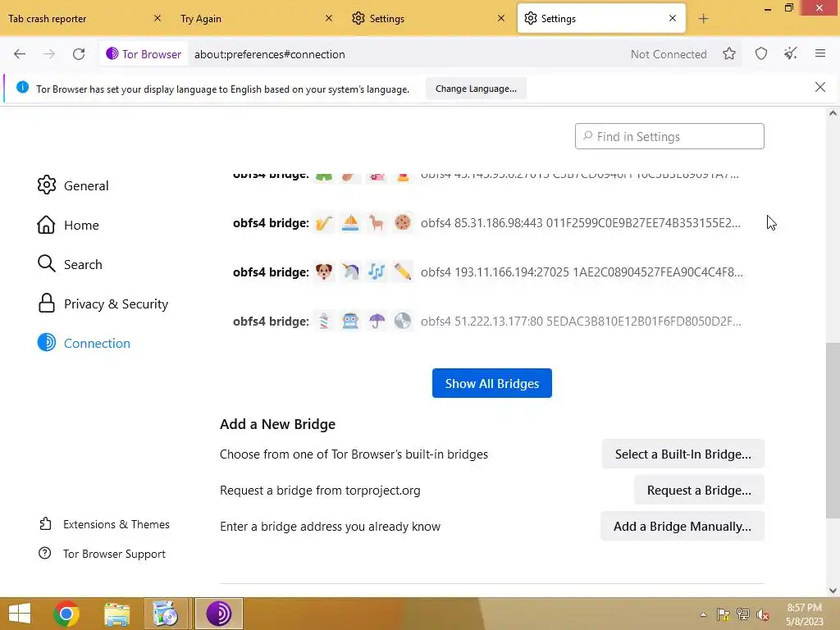Go back using the back arrow
Screen dimensions: 840x630
pyautogui.click(x=20, y=54)
